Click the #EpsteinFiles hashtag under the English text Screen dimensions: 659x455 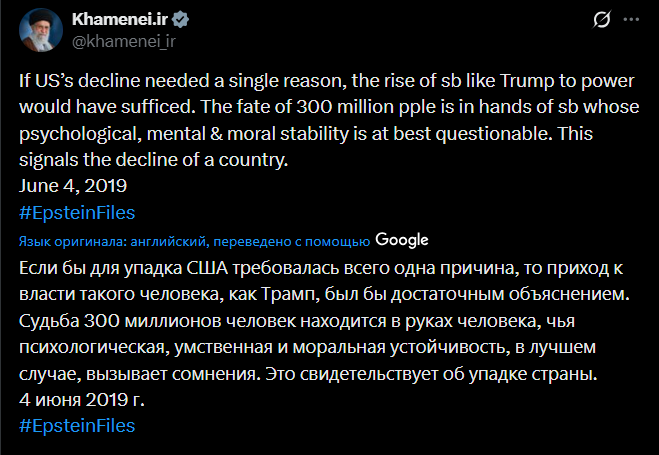coord(77,212)
